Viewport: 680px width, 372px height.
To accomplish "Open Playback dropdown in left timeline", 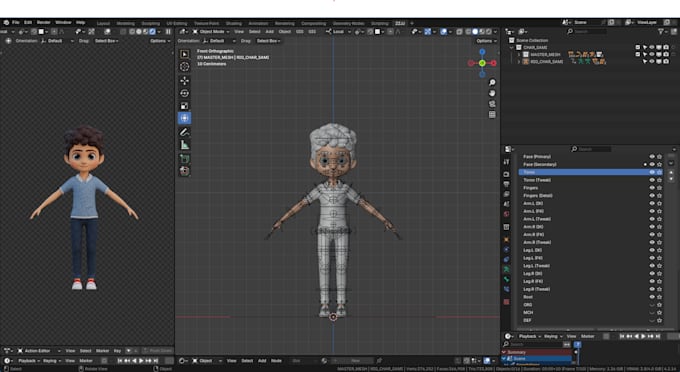I will click(x=29, y=361).
